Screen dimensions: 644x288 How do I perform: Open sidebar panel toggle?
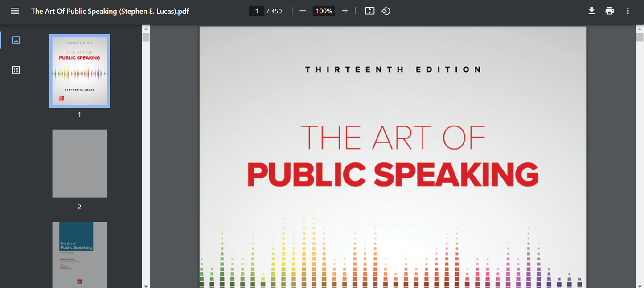(15, 11)
